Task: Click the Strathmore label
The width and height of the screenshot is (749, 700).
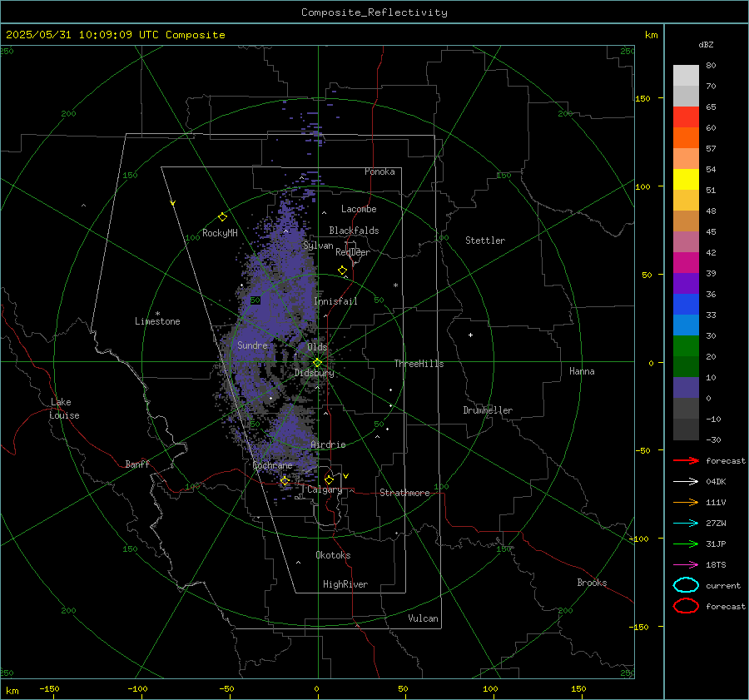Action: pyautogui.click(x=404, y=493)
